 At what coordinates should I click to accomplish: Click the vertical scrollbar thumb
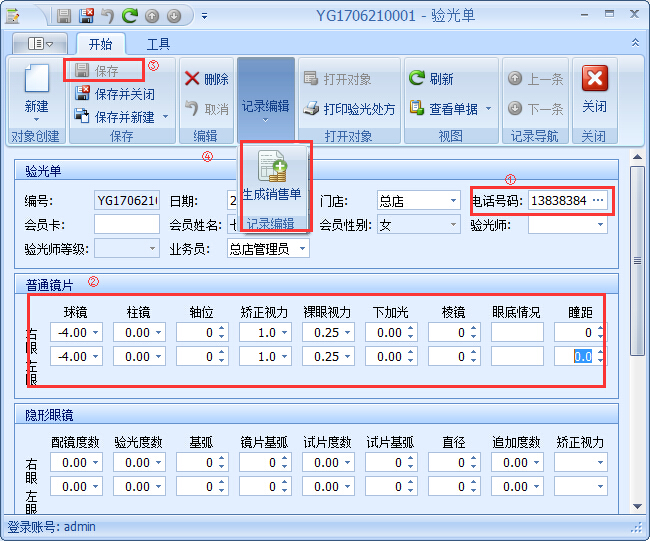(x=637, y=260)
